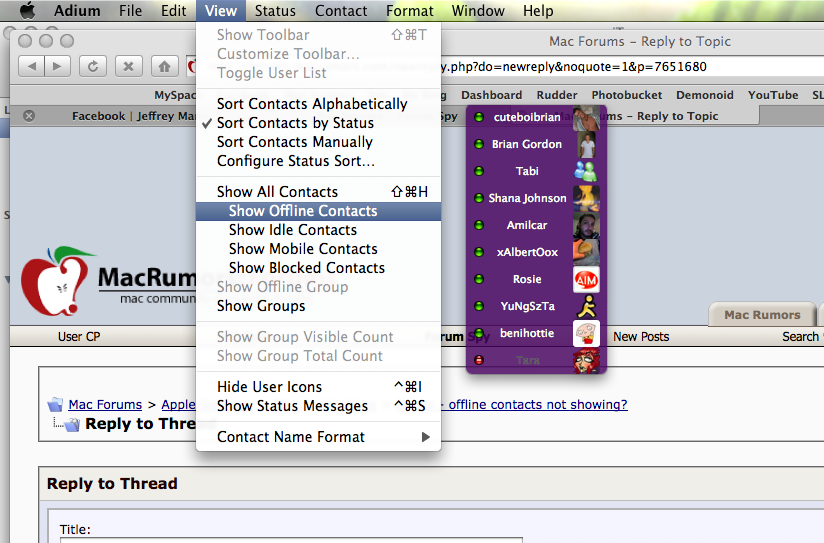Open Configure Status Sort…
This screenshot has height=543, width=824.
(318, 161)
